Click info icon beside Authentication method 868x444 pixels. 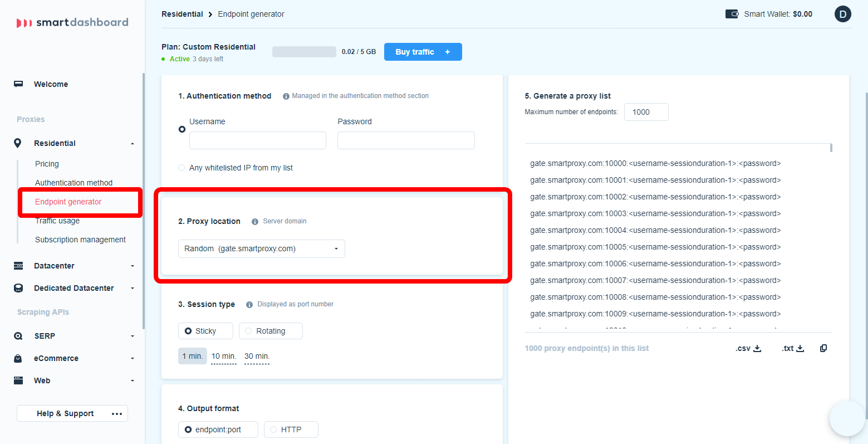point(286,96)
